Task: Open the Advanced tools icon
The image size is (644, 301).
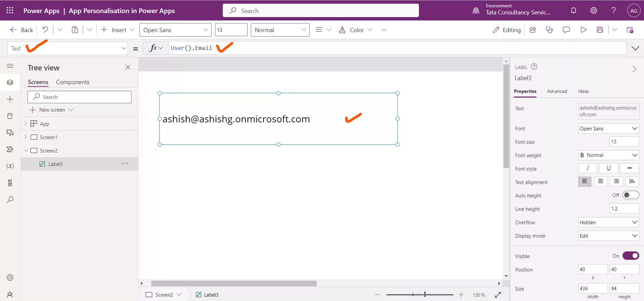Action: (10, 183)
